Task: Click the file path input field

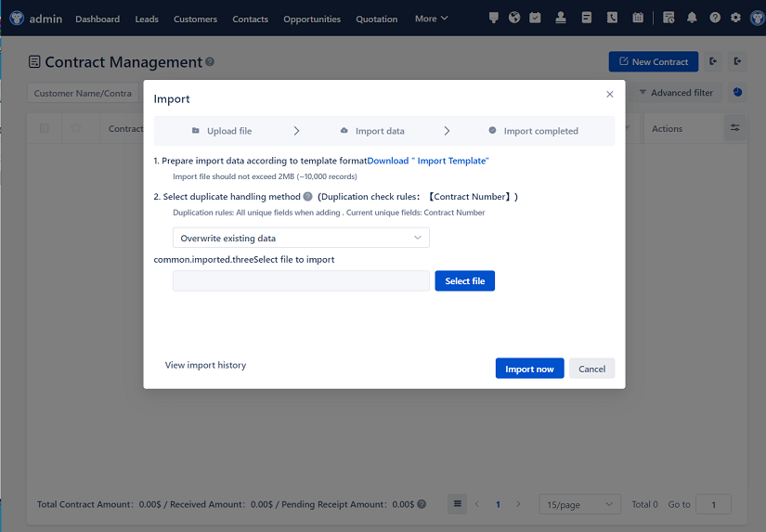Action: tap(301, 281)
